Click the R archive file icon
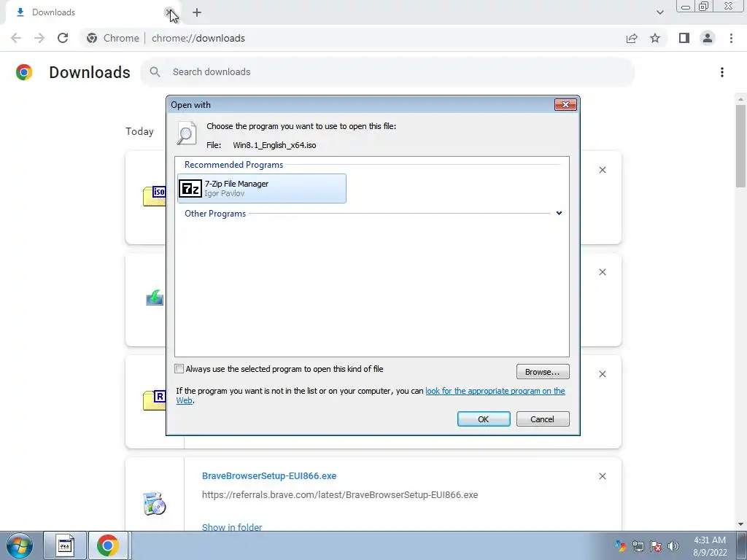The image size is (747, 560). (155, 400)
